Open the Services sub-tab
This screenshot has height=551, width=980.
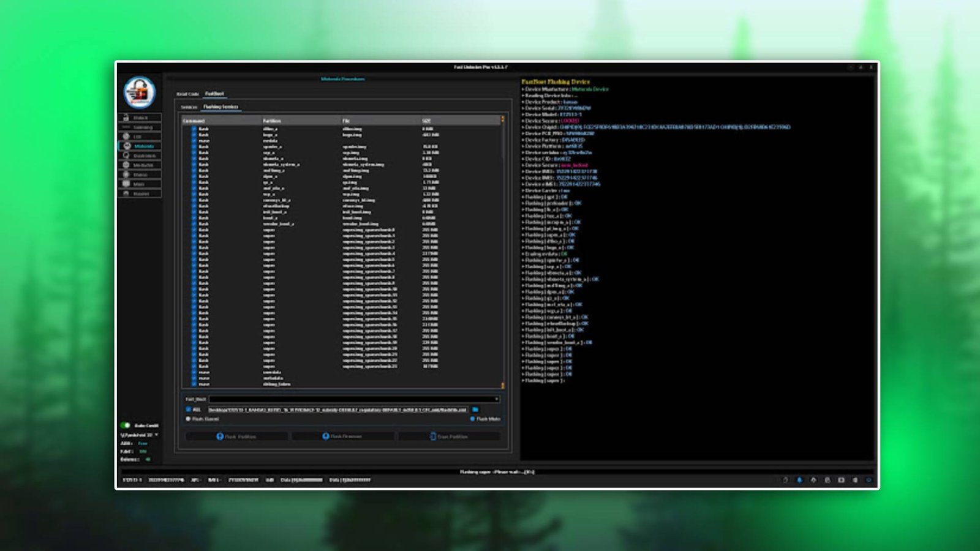(189, 106)
